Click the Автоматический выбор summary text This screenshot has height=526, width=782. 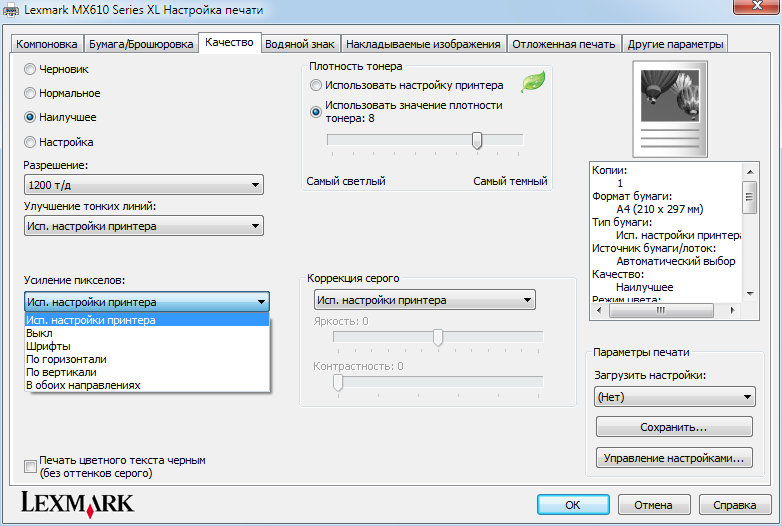coord(675,261)
